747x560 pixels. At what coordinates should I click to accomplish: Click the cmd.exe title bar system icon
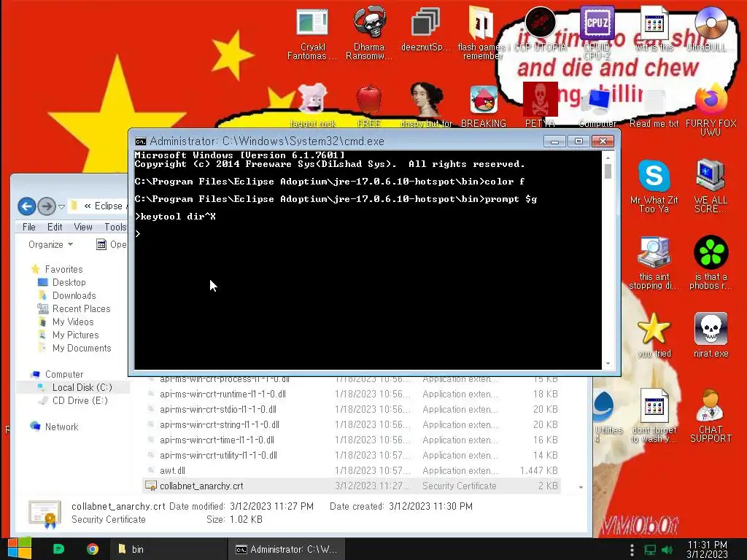click(141, 141)
